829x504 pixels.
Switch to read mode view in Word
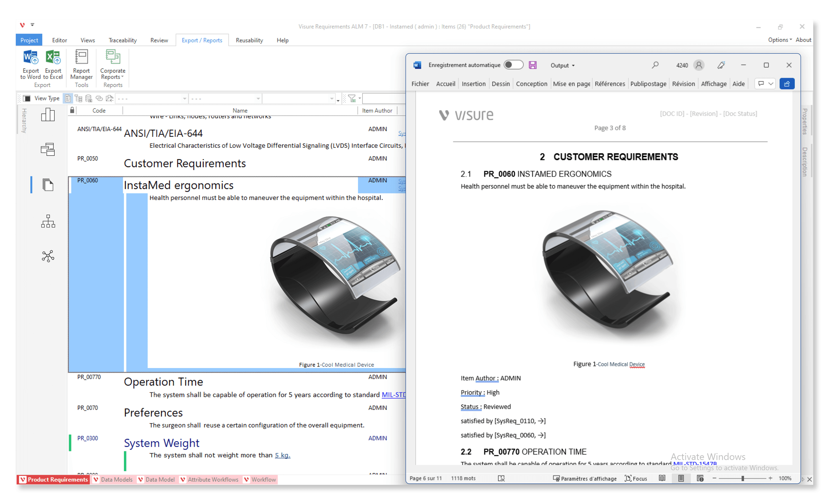662,478
